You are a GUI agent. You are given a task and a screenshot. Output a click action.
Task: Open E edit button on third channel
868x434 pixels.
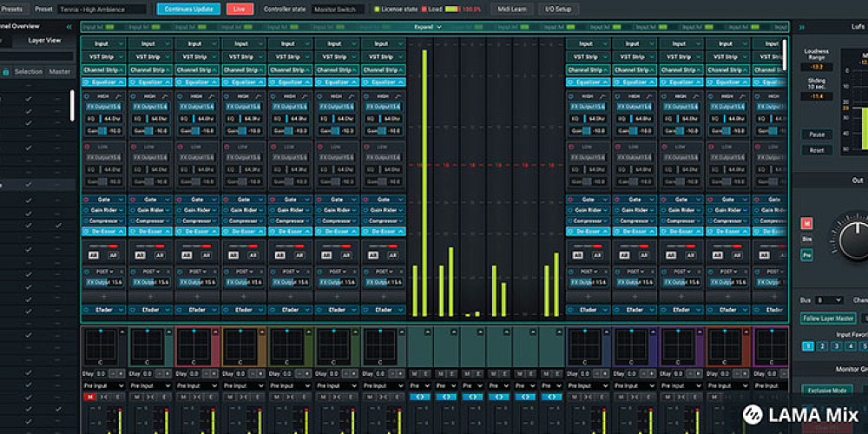[210, 397]
